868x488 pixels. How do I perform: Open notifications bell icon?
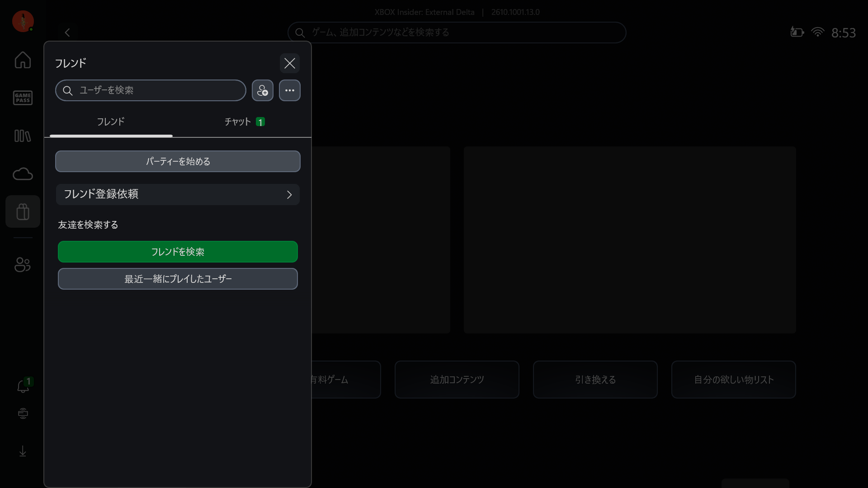23,385
